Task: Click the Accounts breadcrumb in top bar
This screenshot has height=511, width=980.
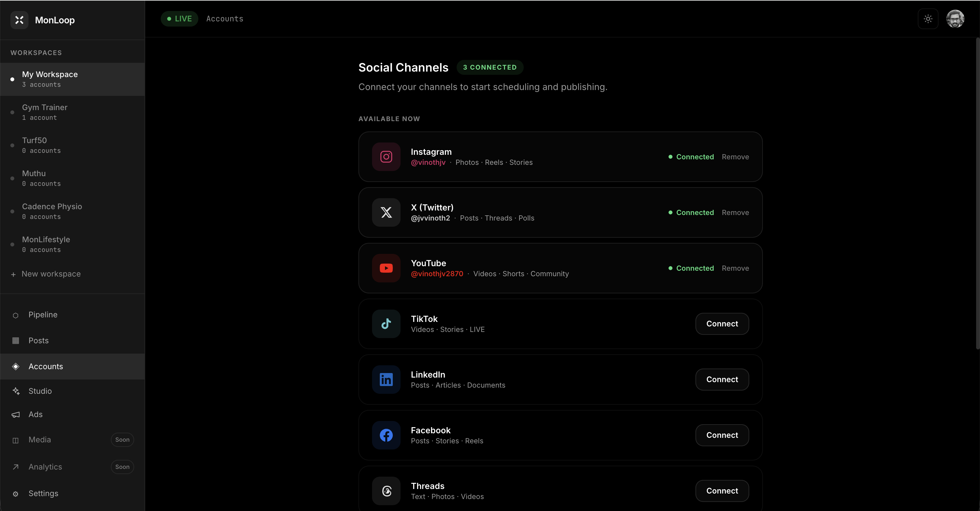Action: [x=225, y=19]
